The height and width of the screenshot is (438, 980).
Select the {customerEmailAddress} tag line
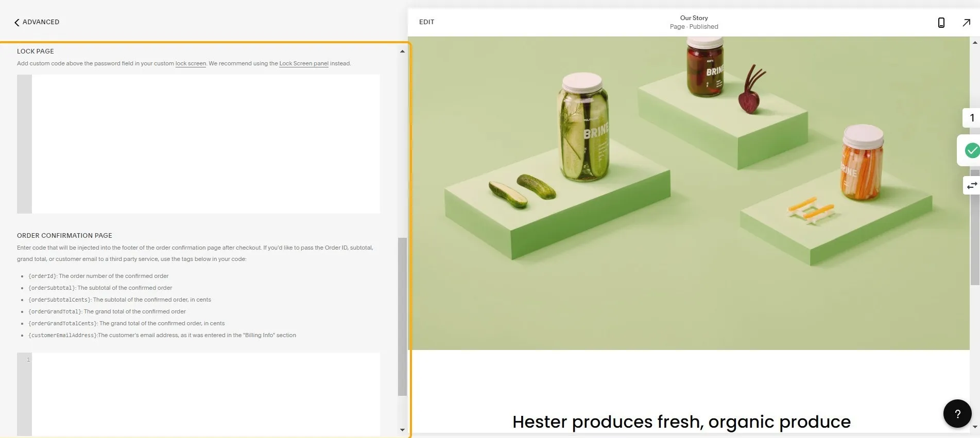[162, 336]
